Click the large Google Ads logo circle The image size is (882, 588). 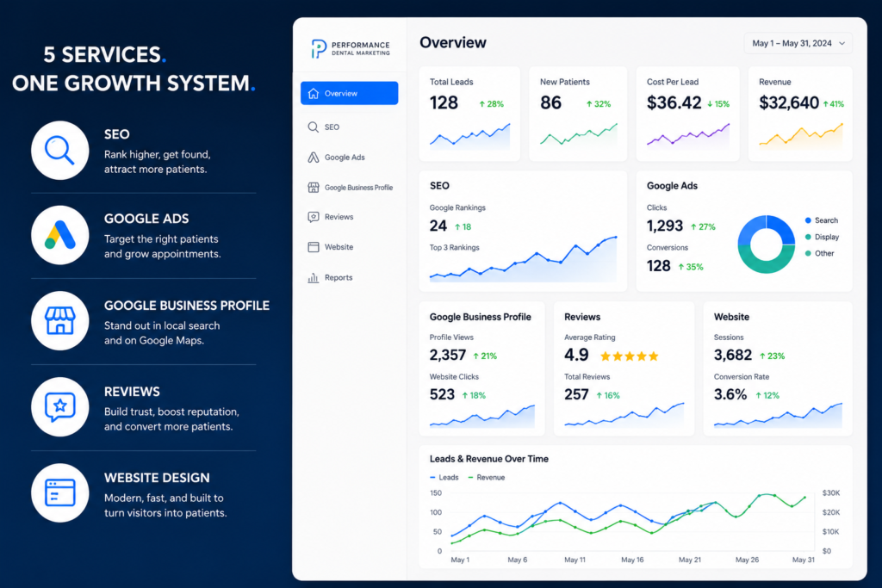tap(59, 235)
